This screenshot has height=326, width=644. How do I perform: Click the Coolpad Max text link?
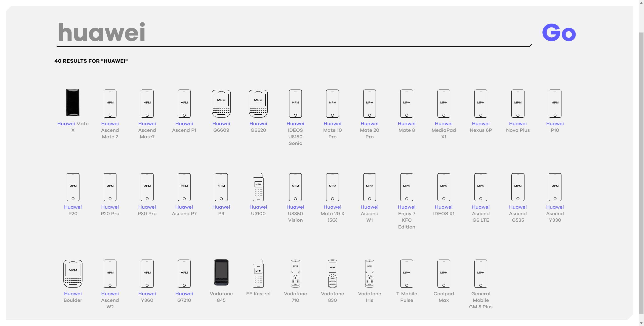tap(444, 297)
